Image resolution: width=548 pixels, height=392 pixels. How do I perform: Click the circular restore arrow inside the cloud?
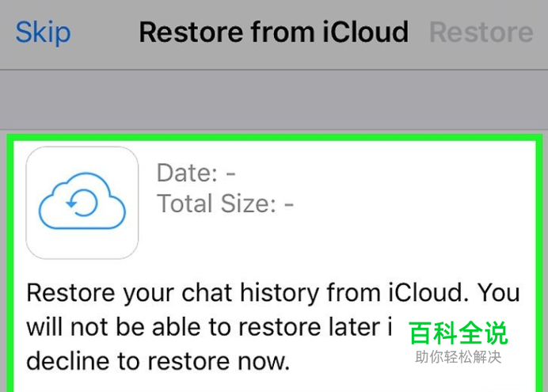coord(82,203)
